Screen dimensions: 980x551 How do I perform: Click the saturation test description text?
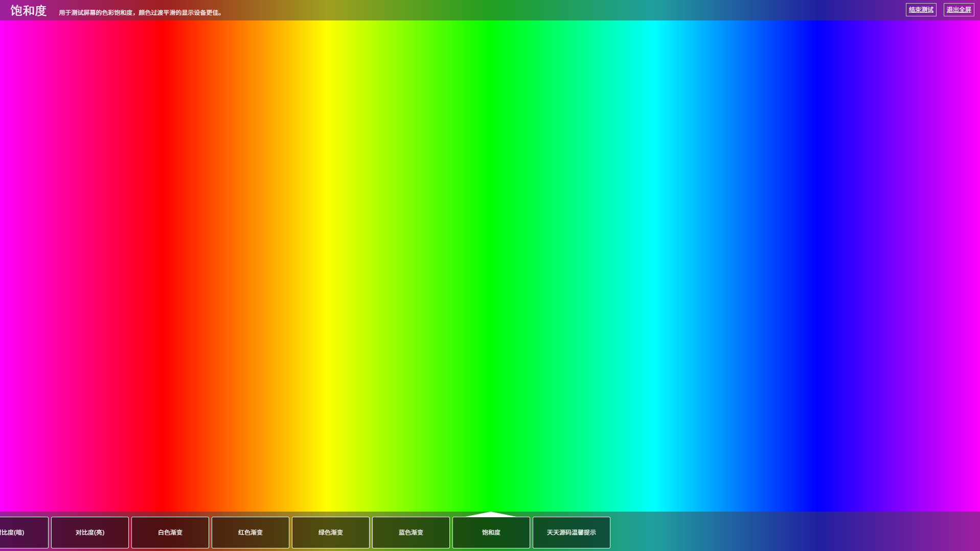point(141,13)
